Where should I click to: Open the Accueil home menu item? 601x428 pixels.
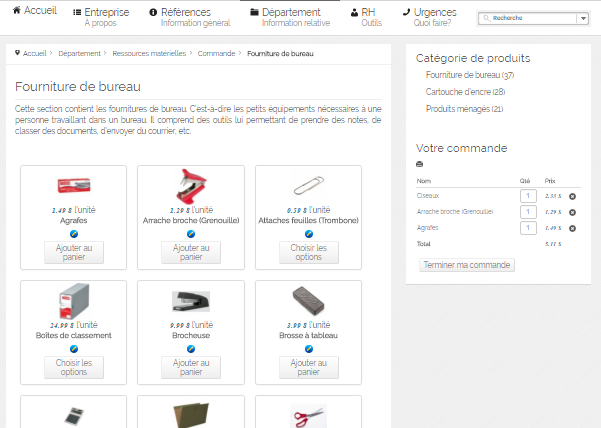pos(35,10)
